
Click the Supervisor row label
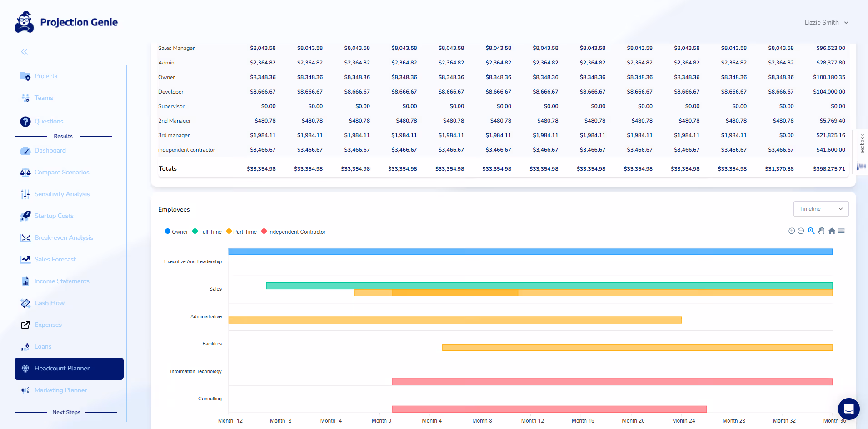pyautogui.click(x=171, y=106)
